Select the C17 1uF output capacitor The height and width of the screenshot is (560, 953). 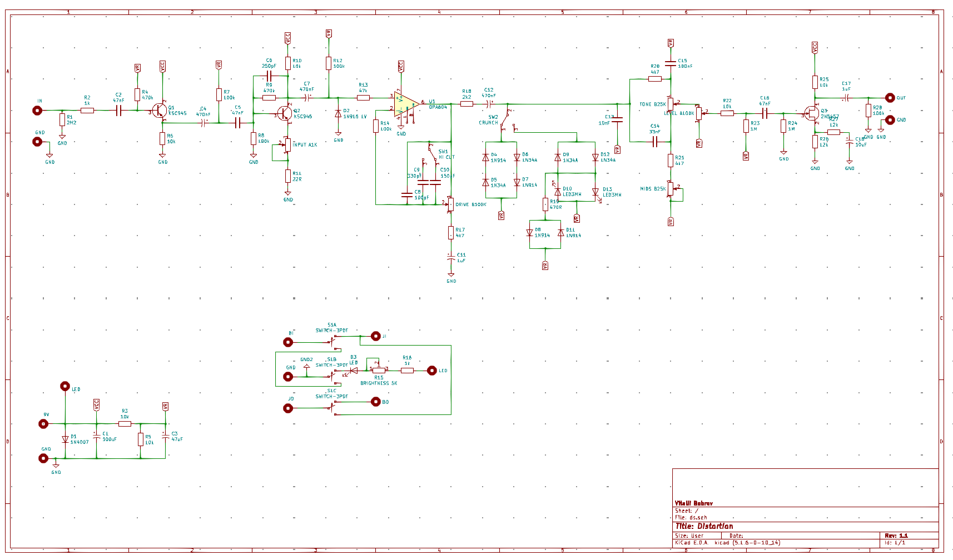click(846, 97)
